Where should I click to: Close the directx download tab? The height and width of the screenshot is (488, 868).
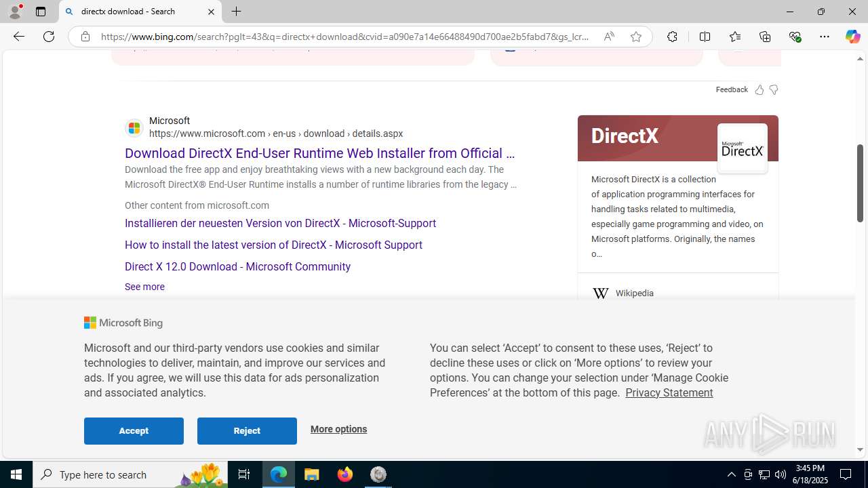(x=211, y=12)
